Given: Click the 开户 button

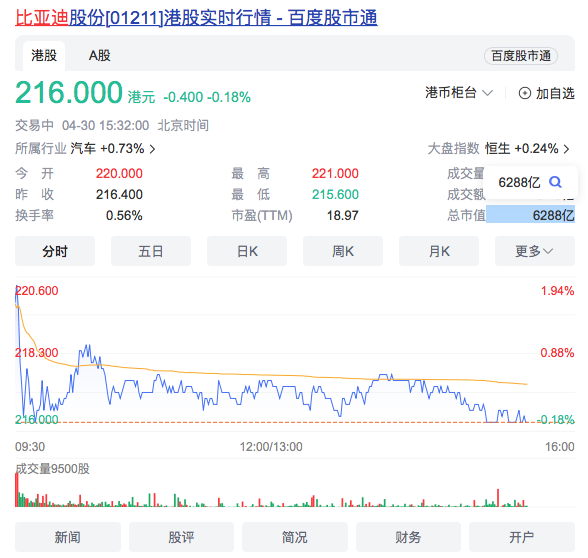Looking at the screenshot, I should 522,537.
